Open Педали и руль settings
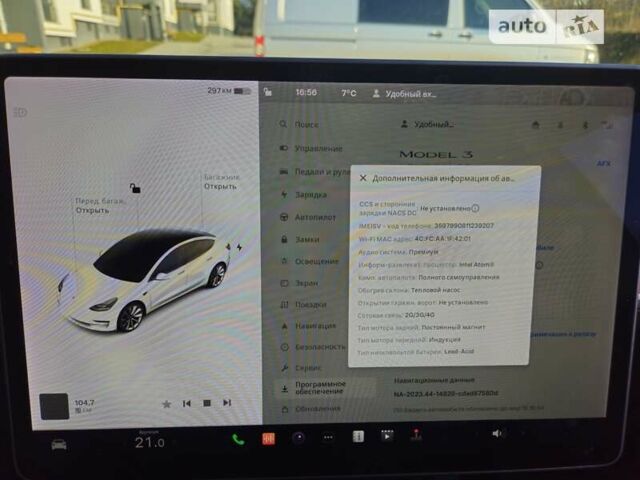Screen dimensions: 640x480 tap(314, 172)
